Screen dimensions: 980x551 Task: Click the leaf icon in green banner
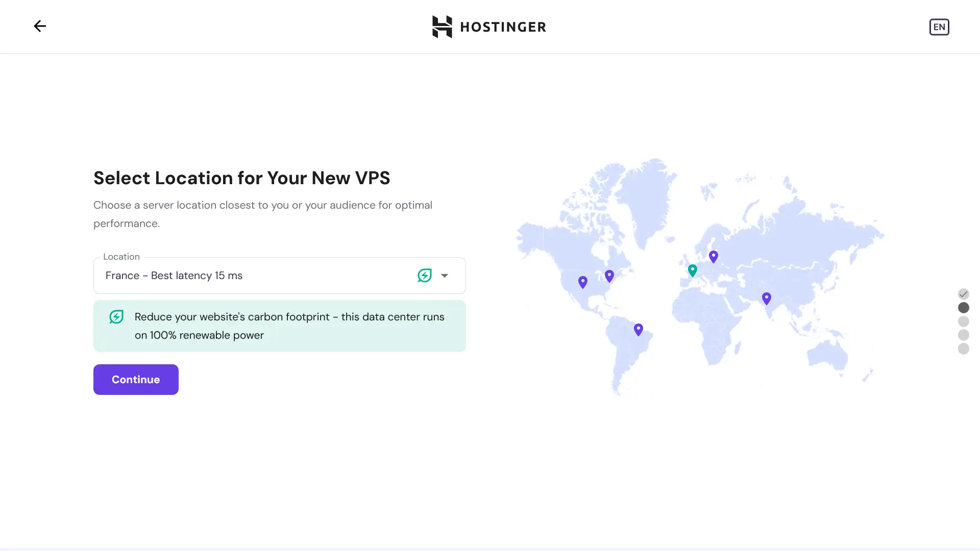point(116,317)
